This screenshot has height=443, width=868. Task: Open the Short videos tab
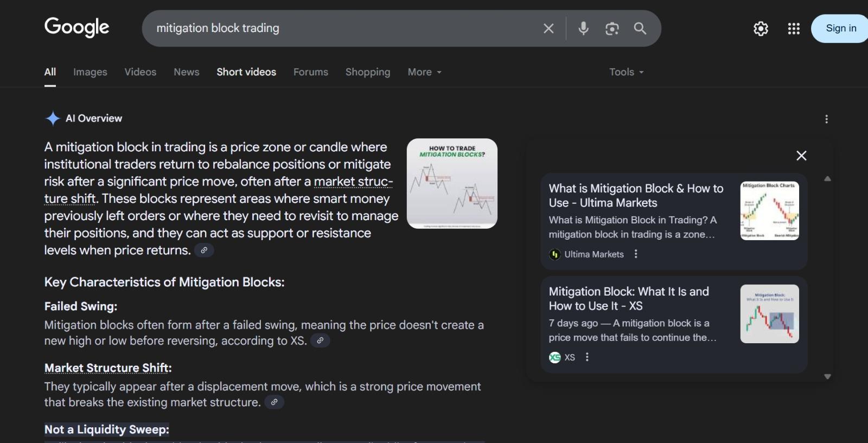pos(246,72)
